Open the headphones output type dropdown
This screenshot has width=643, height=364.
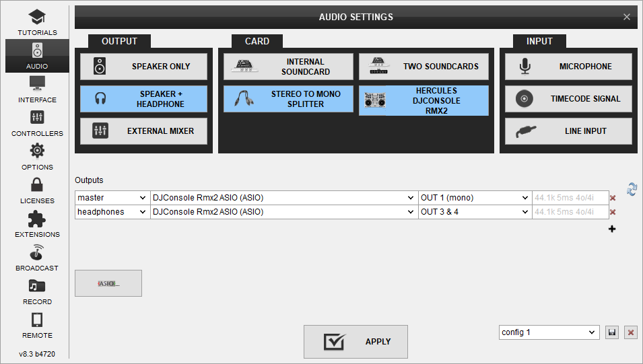pos(112,212)
